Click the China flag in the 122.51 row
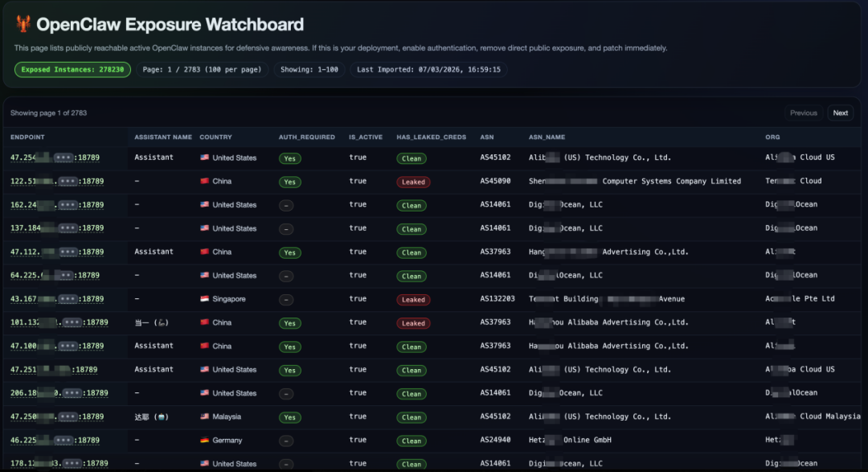The height and width of the screenshot is (472, 868). tap(205, 182)
